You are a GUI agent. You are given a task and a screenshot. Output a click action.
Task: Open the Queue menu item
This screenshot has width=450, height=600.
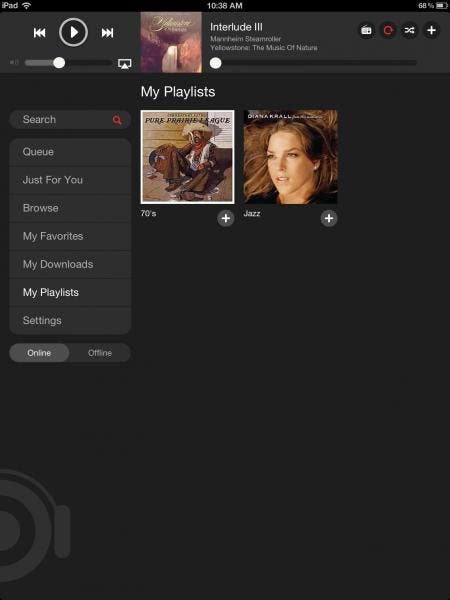pyautogui.click(x=70, y=152)
